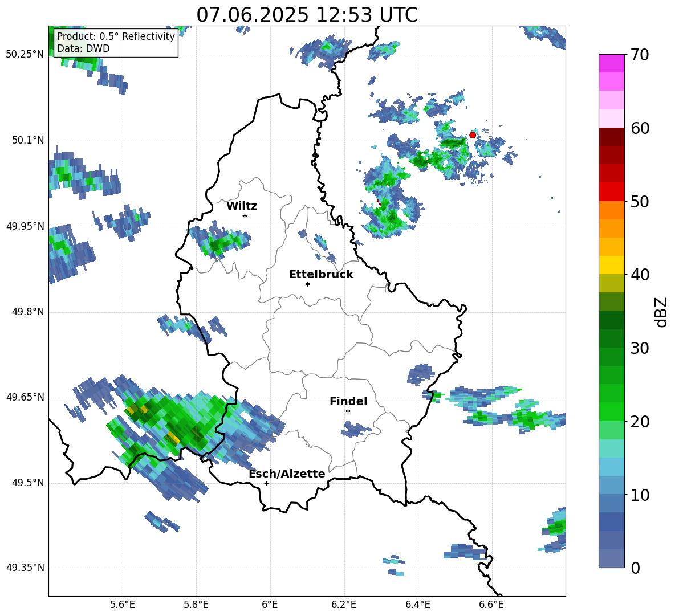Click the 49.65°N latitude label
The image size is (675, 616).
pos(25,397)
